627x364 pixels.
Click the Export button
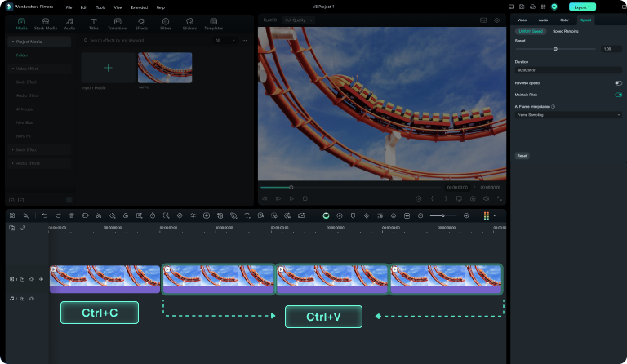(582, 7)
